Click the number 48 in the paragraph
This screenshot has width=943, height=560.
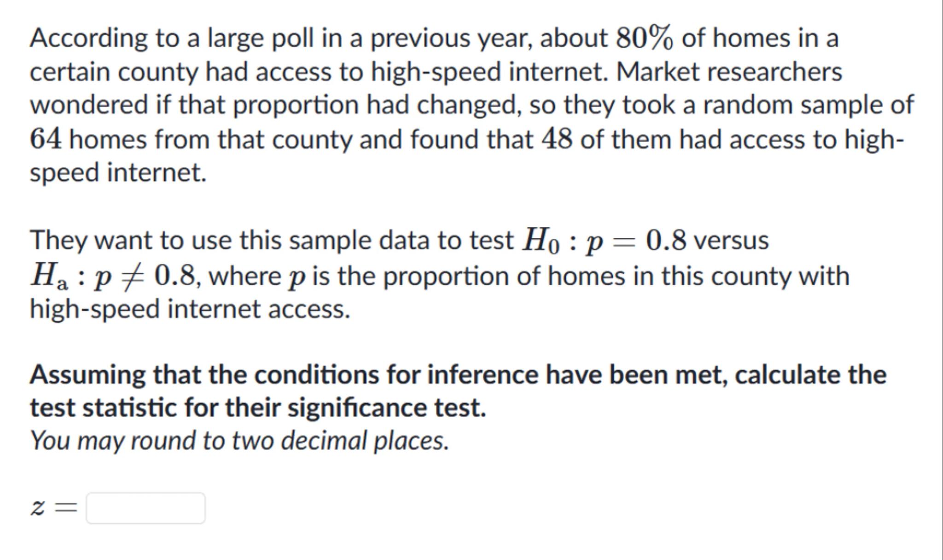pos(557,139)
